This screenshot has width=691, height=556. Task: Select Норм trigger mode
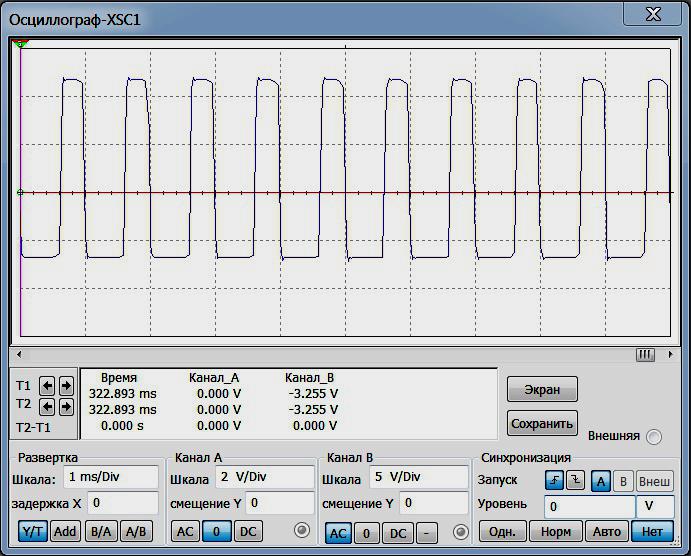[556, 532]
